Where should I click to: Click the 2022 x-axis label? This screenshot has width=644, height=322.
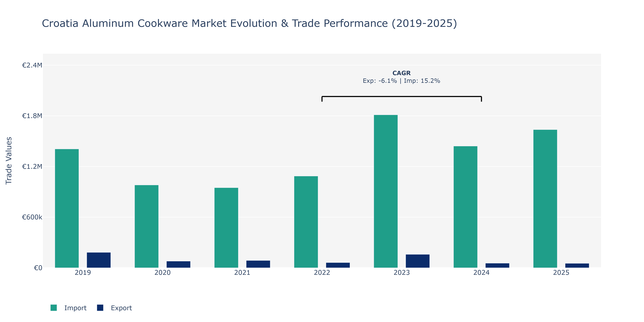322,272
